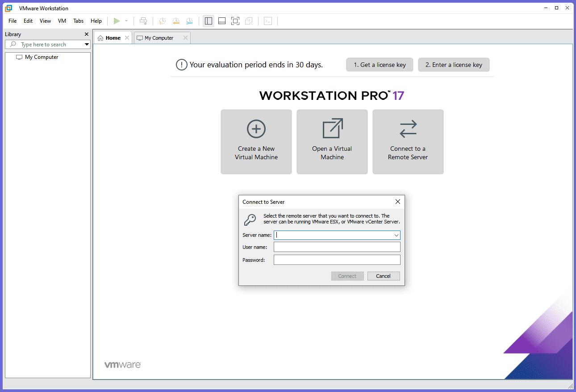The height and width of the screenshot is (392, 576).
Task: Click the Enter a license key button
Action: point(454,65)
